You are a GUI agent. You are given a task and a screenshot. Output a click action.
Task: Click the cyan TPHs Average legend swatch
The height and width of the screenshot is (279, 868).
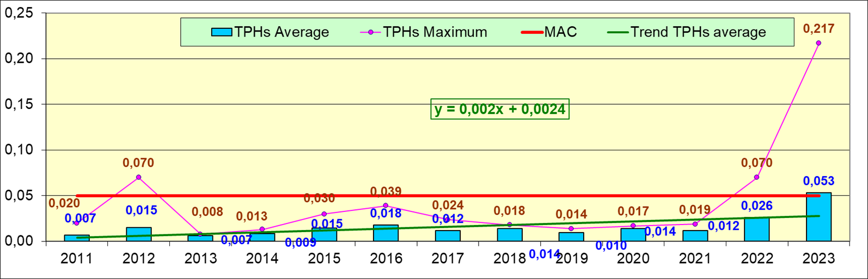(x=222, y=32)
